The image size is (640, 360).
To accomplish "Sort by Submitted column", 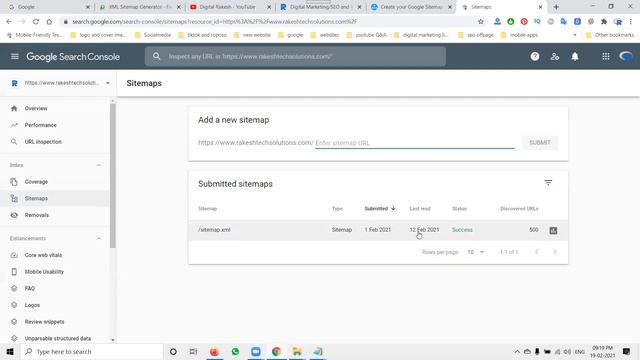I will click(x=380, y=209).
